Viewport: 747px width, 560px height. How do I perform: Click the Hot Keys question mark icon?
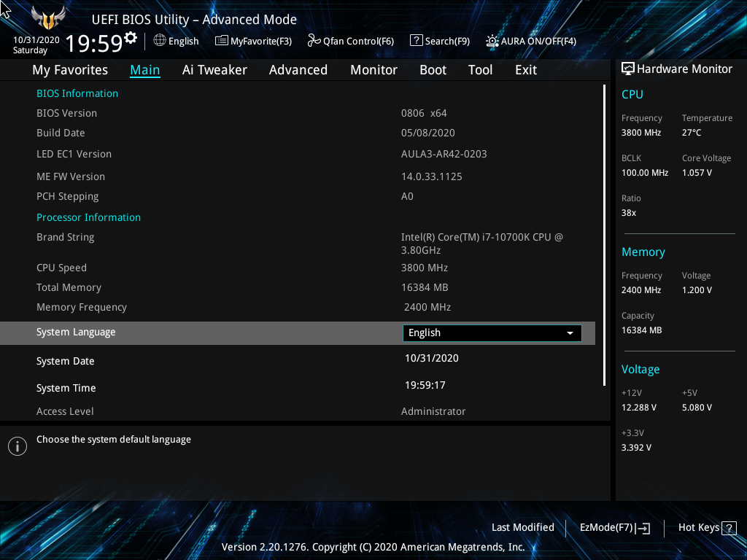[729, 528]
